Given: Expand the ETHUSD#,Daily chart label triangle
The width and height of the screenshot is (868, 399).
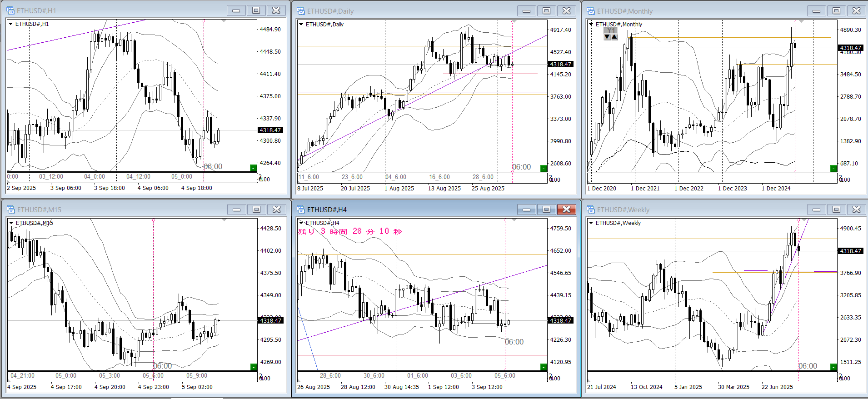Looking at the screenshot, I should tap(301, 25).
